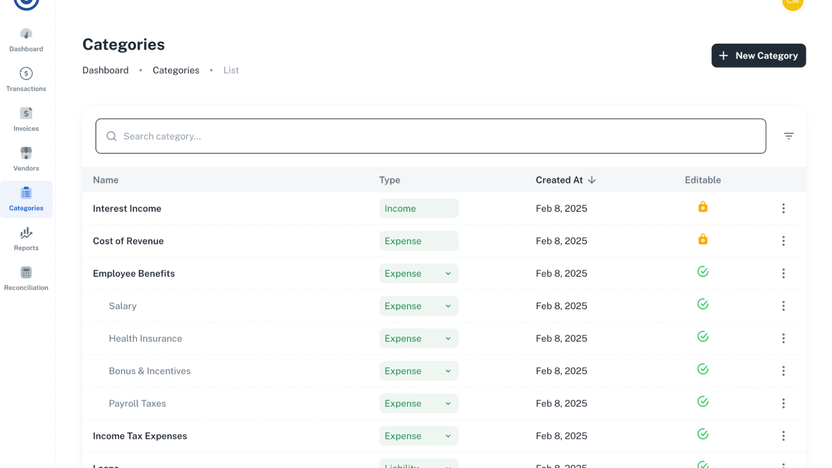832x468 pixels.
Task: Go to Transactions in sidebar
Action: click(26, 79)
